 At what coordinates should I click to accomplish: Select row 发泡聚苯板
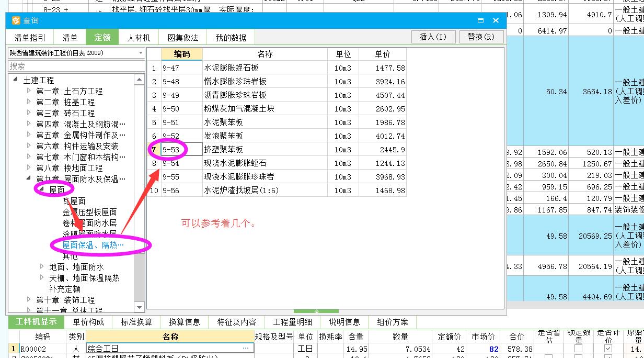277,136
